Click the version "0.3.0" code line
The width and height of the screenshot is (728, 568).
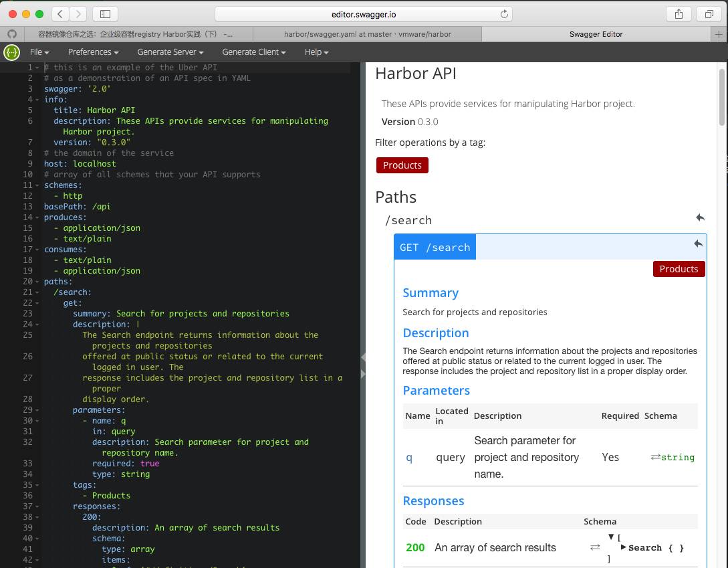coord(92,143)
